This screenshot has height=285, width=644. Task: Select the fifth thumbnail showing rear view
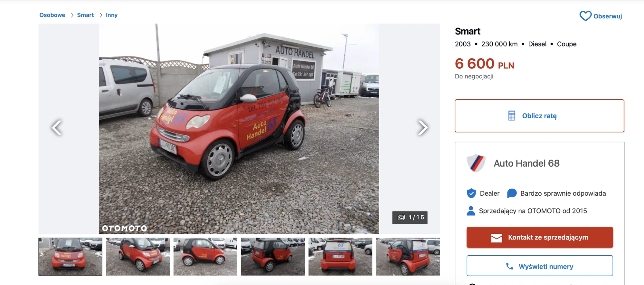click(x=340, y=257)
